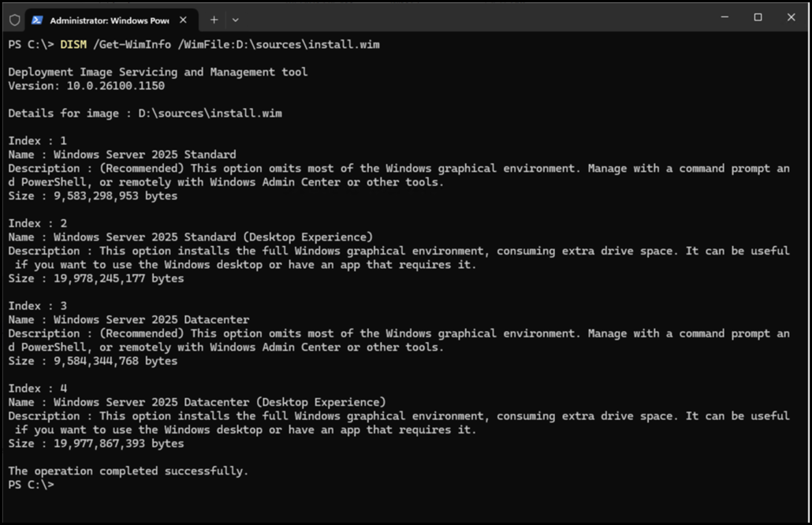Maximize the terminal window
Viewport: 812px width, 525px height.
tap(758, 17)
